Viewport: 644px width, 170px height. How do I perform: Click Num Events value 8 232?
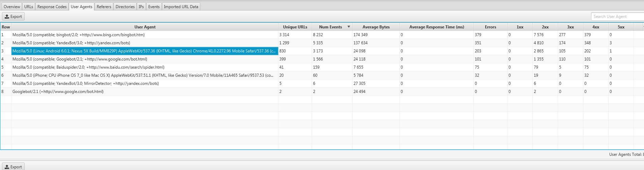point(318,35)
